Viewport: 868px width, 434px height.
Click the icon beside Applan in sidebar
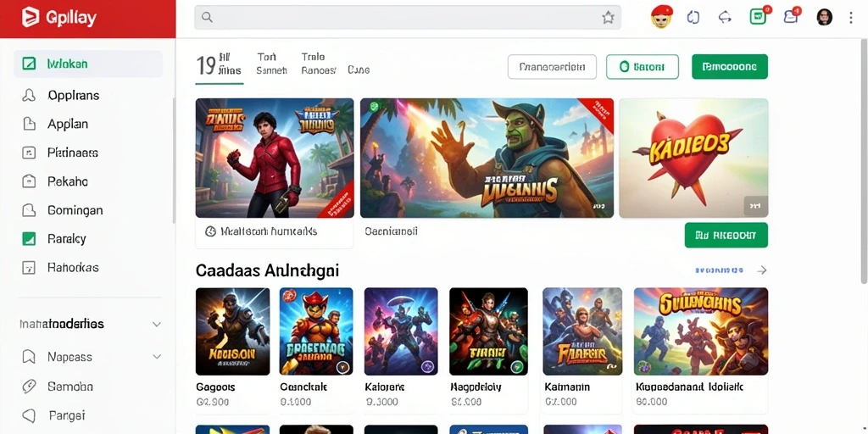point(29,124)
